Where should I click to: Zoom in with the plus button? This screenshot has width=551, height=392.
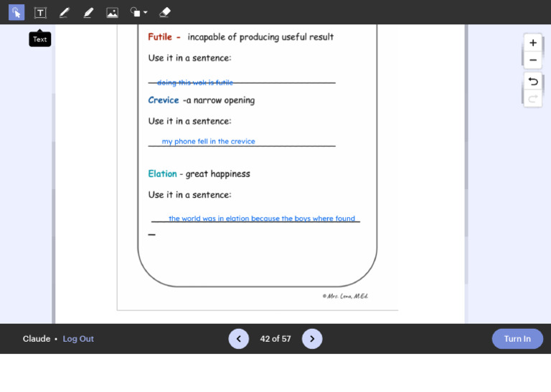[532, 43]
